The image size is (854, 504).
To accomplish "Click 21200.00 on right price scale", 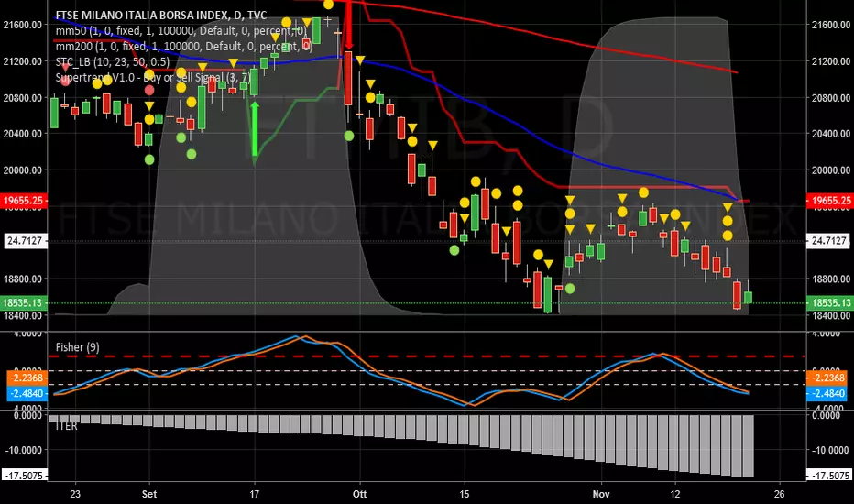I will 830,61.
